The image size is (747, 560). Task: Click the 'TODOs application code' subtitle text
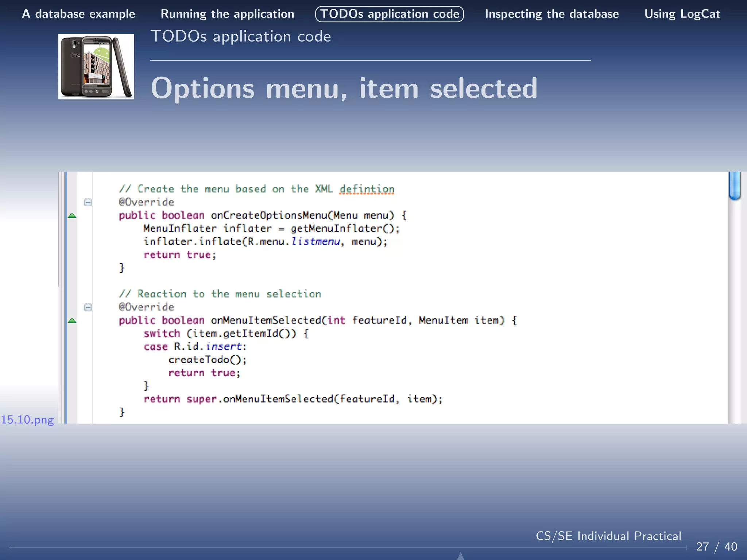point(241,36)
